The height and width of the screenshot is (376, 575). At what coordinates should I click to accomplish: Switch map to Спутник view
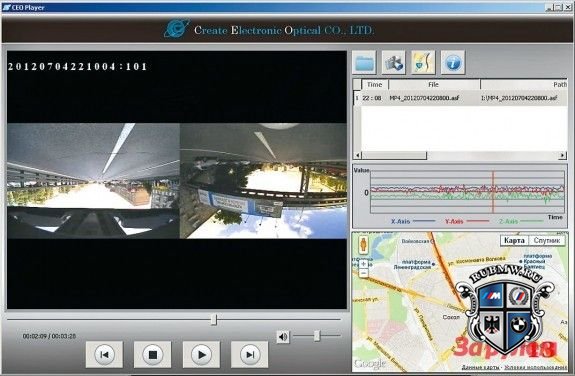[546, 240]
